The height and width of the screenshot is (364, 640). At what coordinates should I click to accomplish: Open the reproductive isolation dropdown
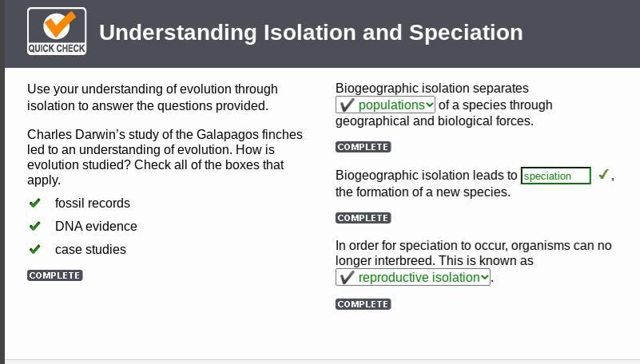tap(412, 278)
